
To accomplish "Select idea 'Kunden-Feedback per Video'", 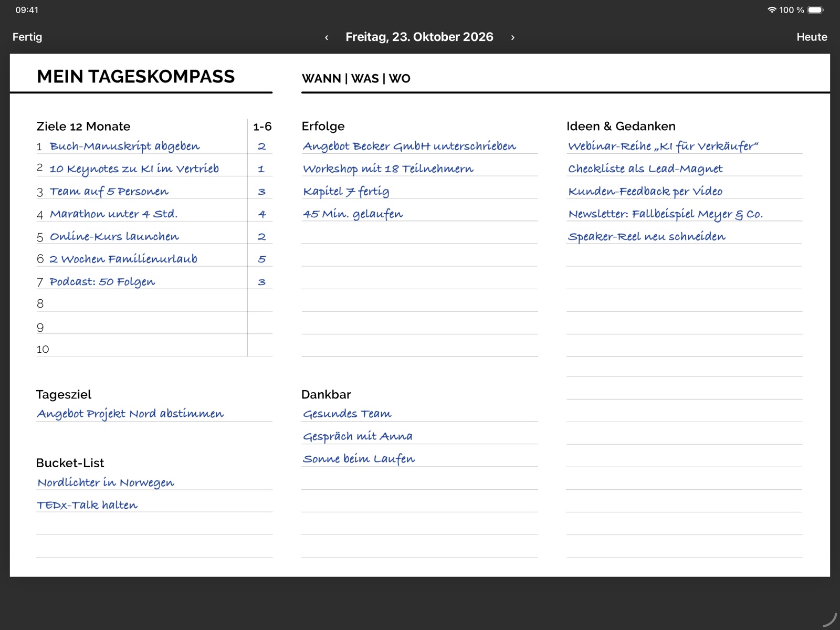I will [x=645, y=191].
